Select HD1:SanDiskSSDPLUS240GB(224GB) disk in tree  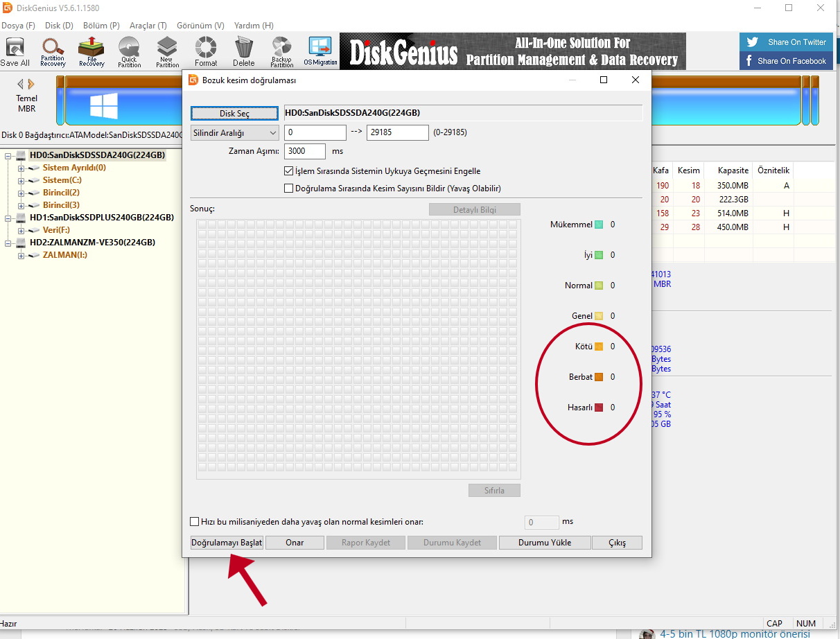point(101,218)
